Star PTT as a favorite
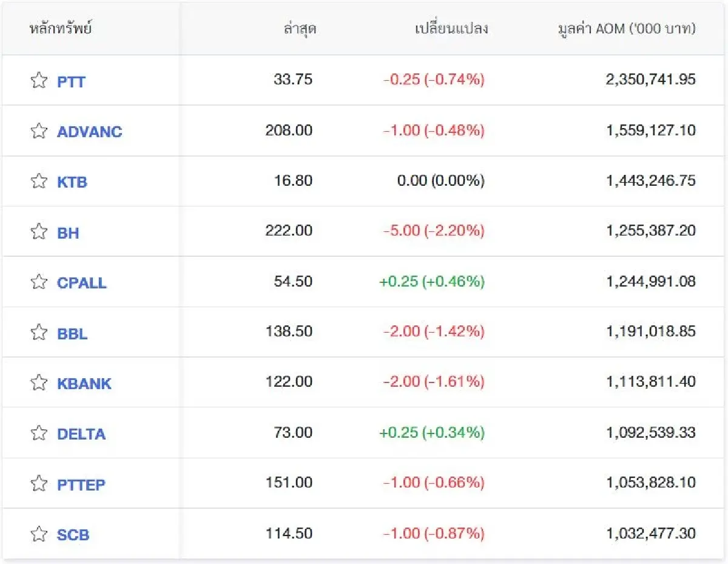Image resolution: width=728 pixels, height=564 pixels. tap(39, 80)
